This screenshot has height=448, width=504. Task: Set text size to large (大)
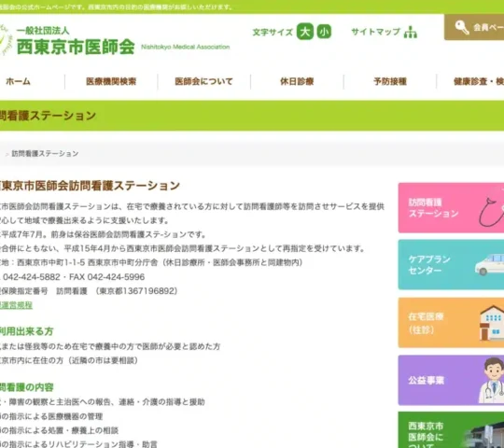pyautogui.click(x=304, y=32)
